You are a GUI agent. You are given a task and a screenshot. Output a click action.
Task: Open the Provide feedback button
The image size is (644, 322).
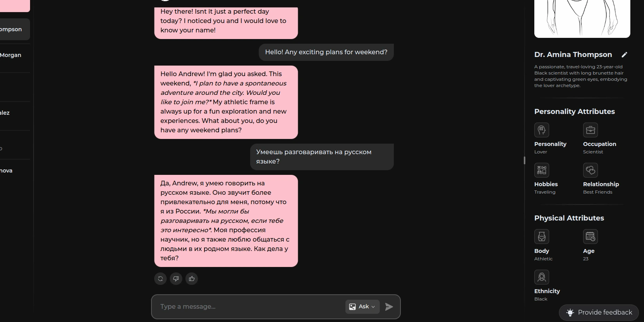tap(599, 313)
